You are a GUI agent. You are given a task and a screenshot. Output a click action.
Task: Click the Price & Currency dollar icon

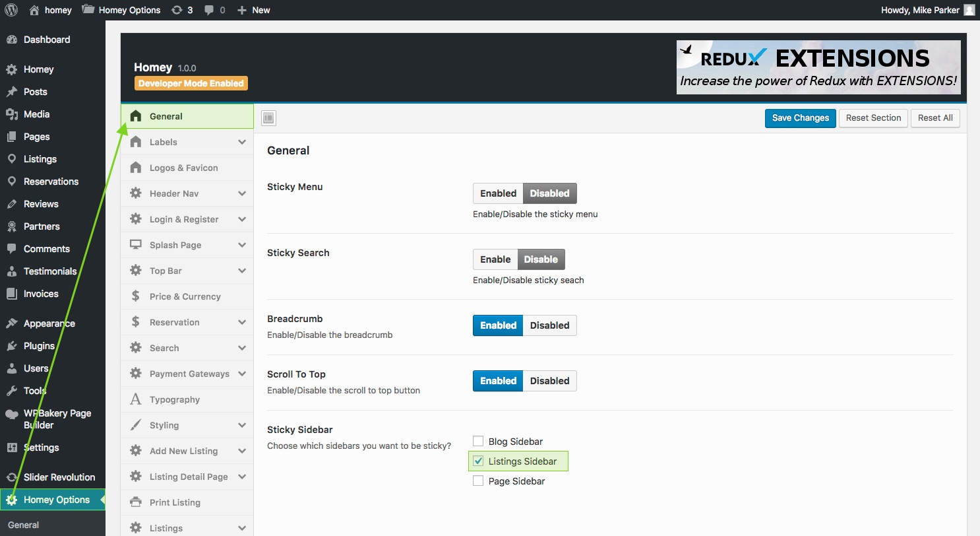(136, 296)
